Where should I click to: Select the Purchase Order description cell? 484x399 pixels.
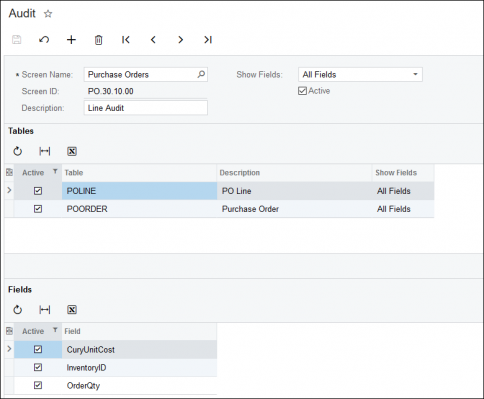tap(294, 209)
